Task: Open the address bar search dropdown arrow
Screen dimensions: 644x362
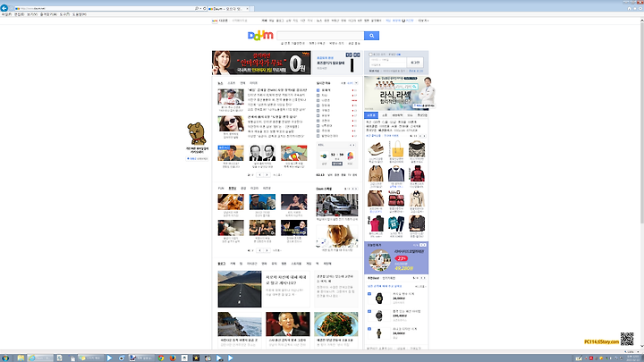Action: click(x=200, y=8)
